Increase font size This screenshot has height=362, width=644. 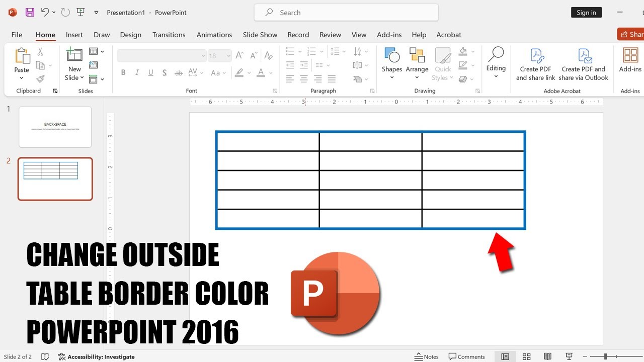(240, 56)
